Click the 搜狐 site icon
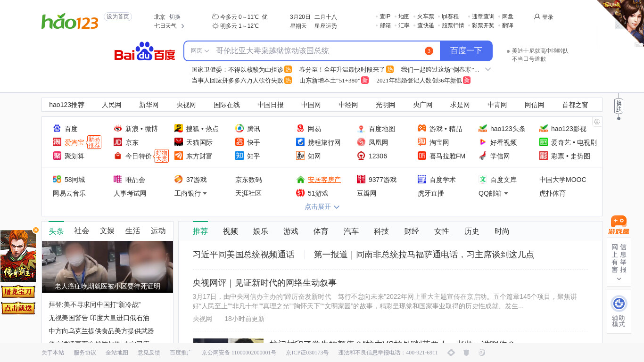 click(x=179, y=129)
